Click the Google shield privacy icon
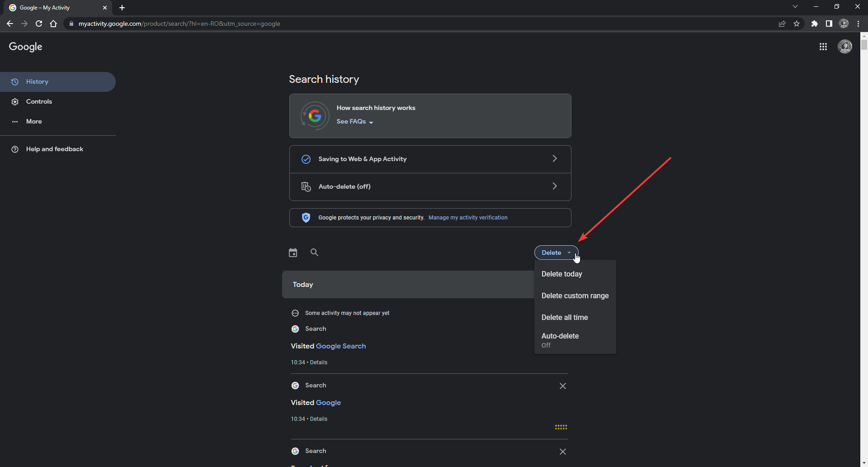Viewport: 868px width, 467px height. tap(306, 218)
